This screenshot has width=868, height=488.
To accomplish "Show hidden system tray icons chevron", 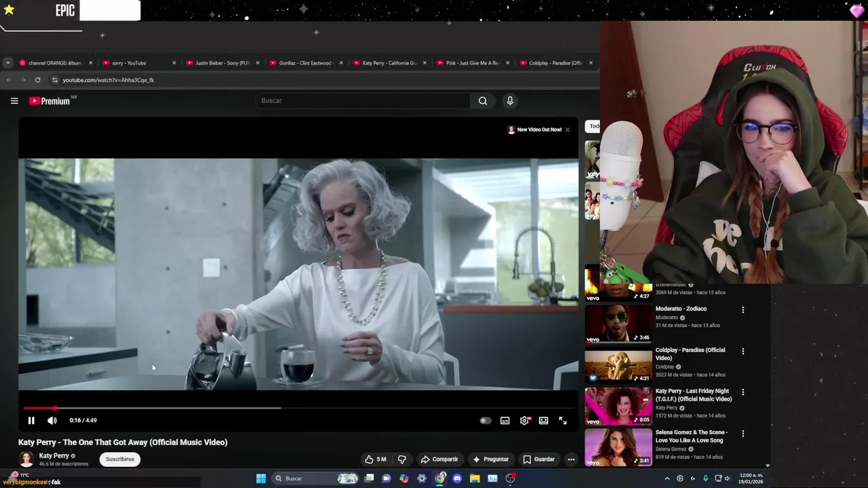I will pyautogui.click(x=667, y=479).
